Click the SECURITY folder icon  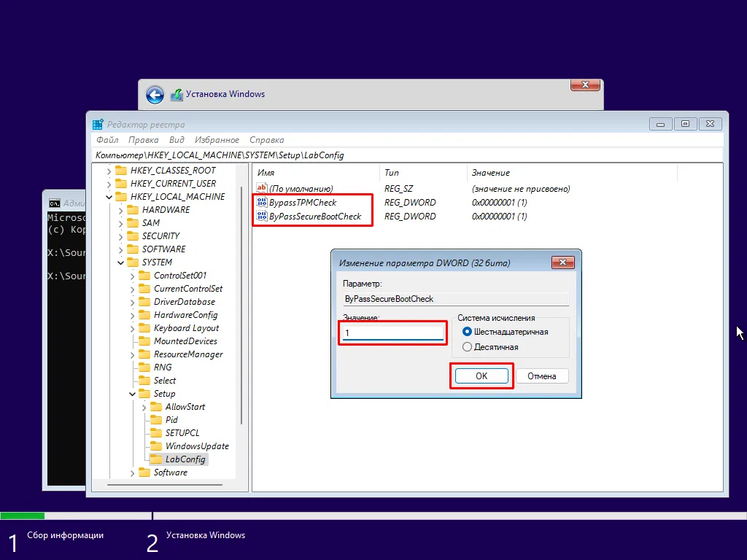[133, 236]
